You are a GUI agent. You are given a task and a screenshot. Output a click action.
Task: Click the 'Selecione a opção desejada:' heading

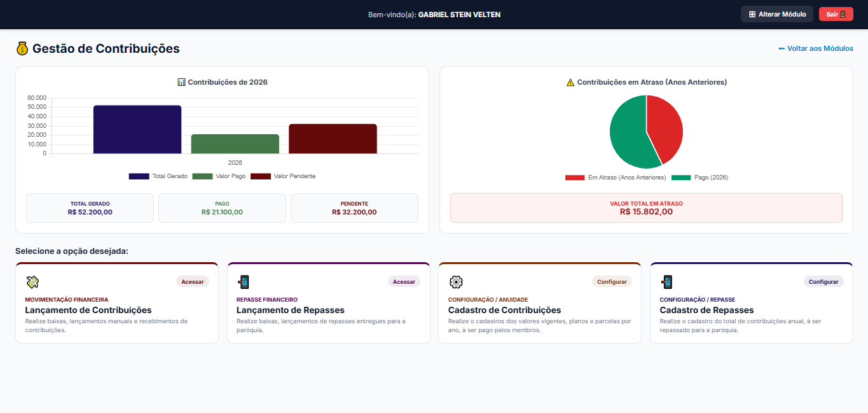tap(72, 251)
